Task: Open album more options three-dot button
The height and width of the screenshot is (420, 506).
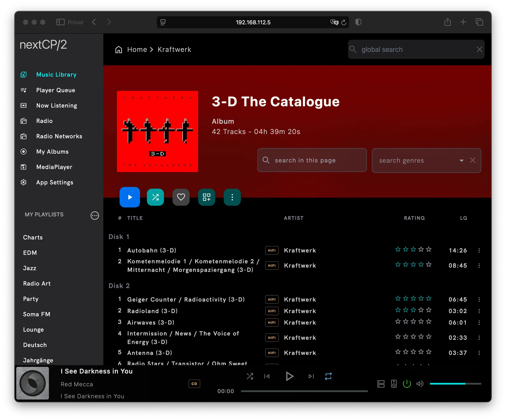Action: coord(232,197)
